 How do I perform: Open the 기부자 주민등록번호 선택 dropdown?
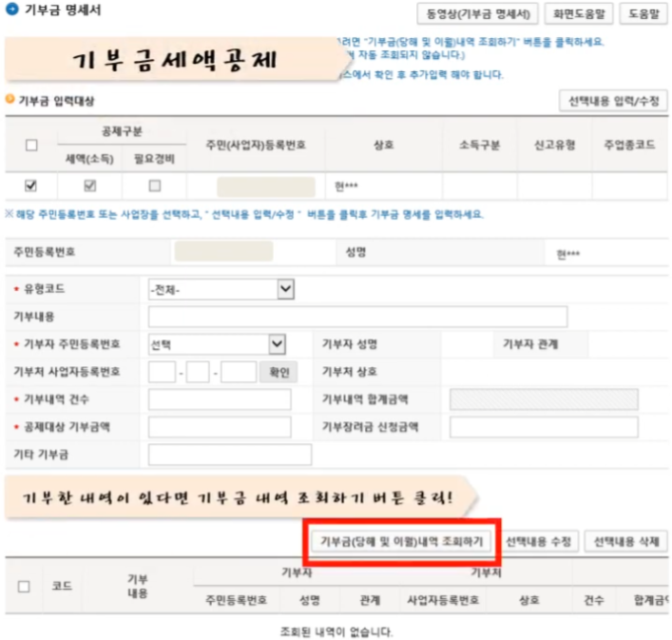[x=218, y=344]
